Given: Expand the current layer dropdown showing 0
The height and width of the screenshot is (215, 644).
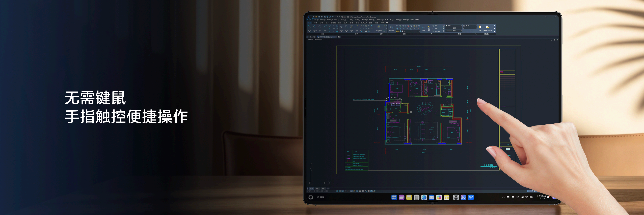Looking at the screenshot, I should point(408,32).
